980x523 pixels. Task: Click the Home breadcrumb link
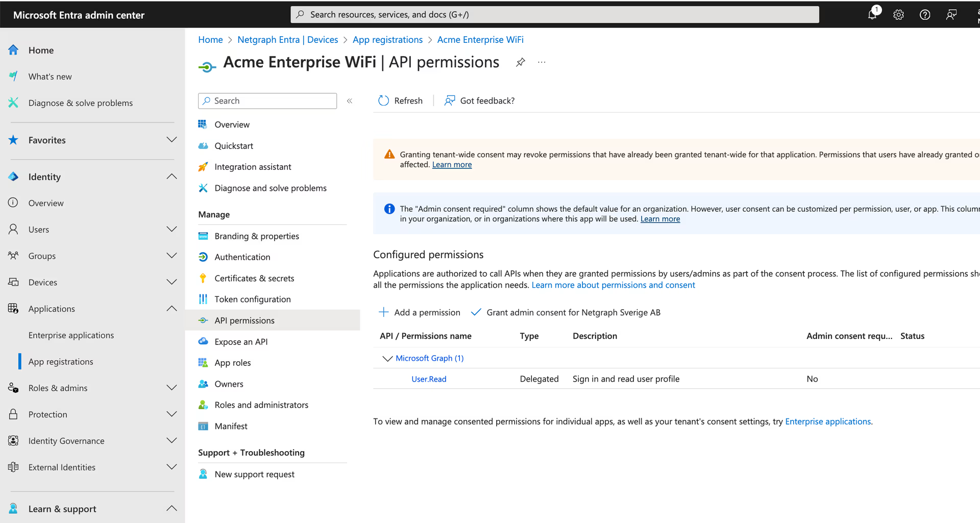[210, 40]
